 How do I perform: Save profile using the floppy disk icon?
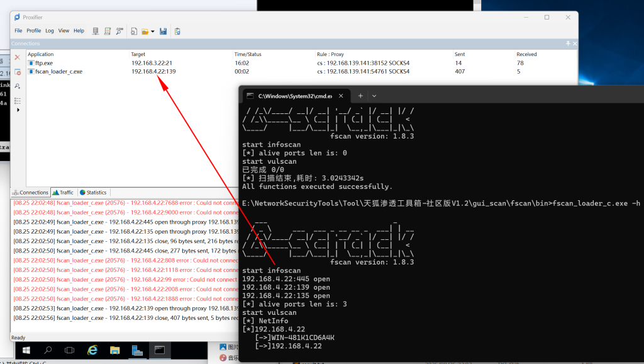[x=163, y=31]
